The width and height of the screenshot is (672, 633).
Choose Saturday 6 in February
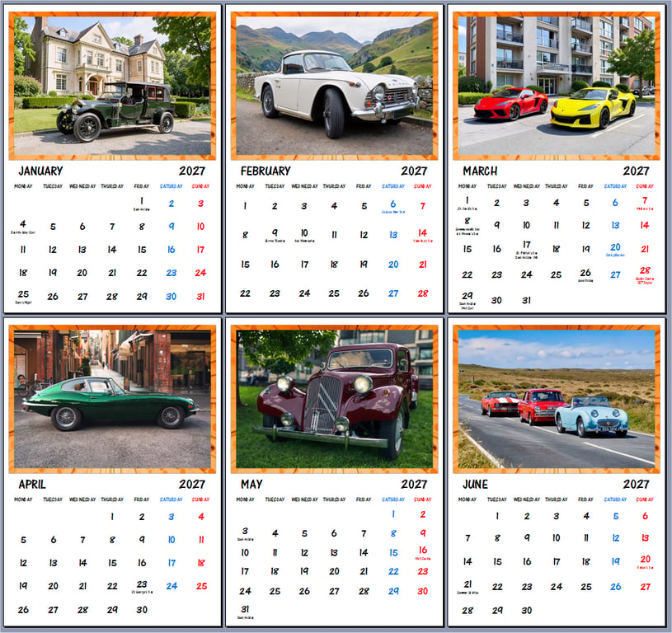click(x=393, y=204)
